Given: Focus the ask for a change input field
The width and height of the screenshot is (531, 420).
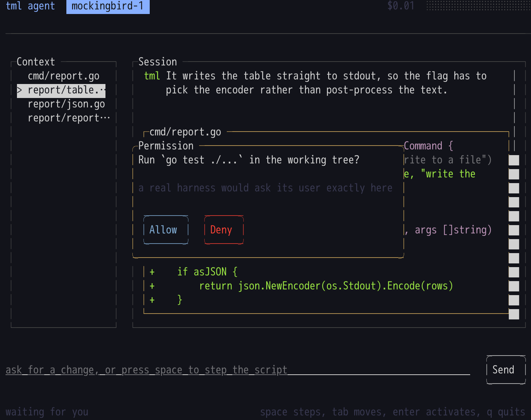Looking at the screenshot, I should [x=238, y=370].
